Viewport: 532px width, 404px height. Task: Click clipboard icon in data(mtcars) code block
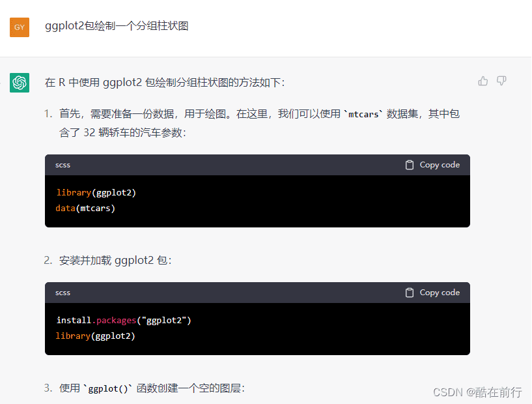click(x=410, y=165)
